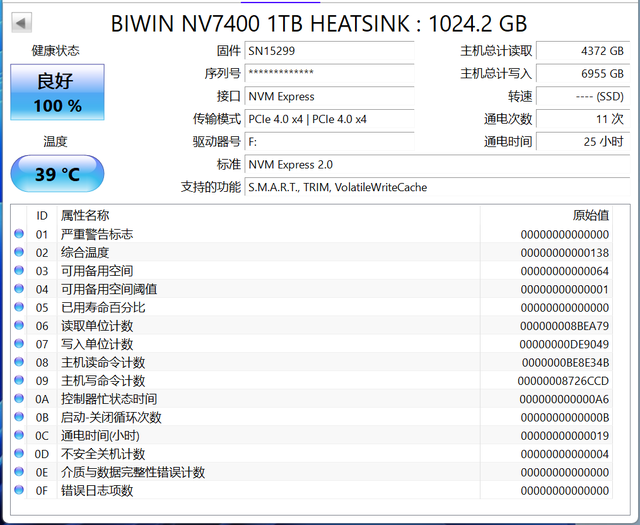Screen dimensions: 640x525
Task: Click the power-on hours 25 小时 value
Action: coord(583,142)
